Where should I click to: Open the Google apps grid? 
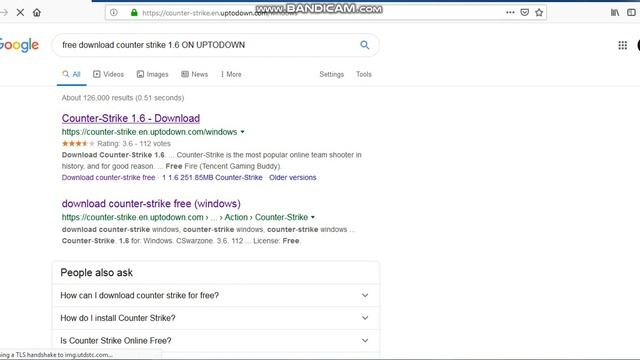point(622,45)
